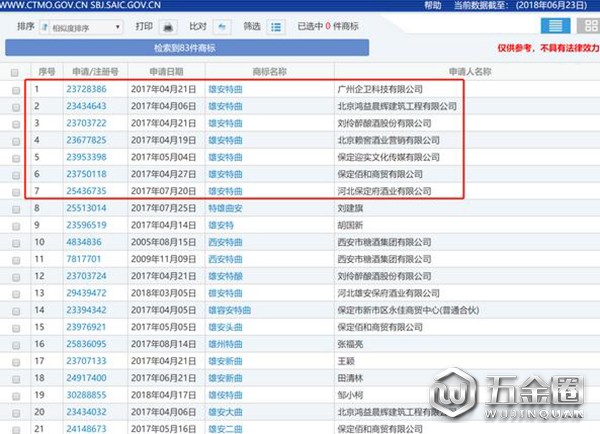Click the 商标名称 column header
Image resolution: width=600 pixels, height=434 pixels.
point(269,72)
